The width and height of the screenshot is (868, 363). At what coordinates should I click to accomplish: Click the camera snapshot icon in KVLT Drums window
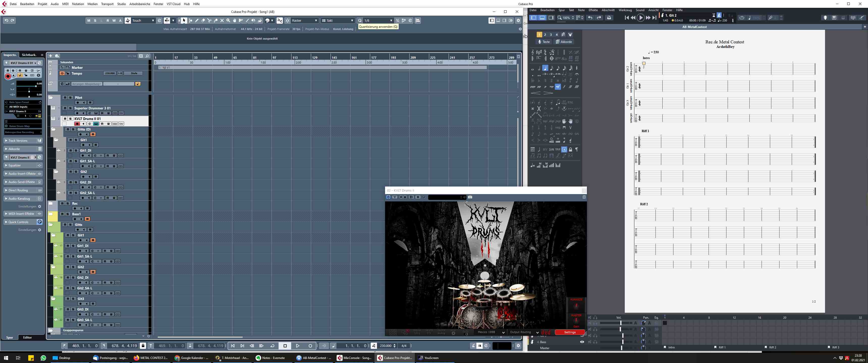click(470, 197)
